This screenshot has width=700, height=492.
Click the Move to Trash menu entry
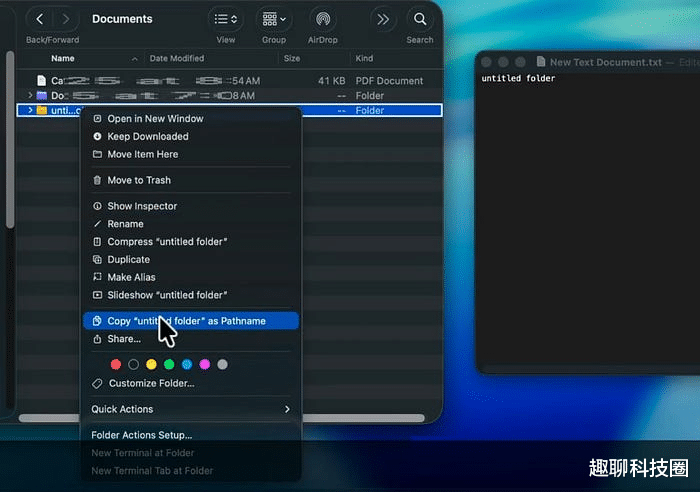(138, 180)
